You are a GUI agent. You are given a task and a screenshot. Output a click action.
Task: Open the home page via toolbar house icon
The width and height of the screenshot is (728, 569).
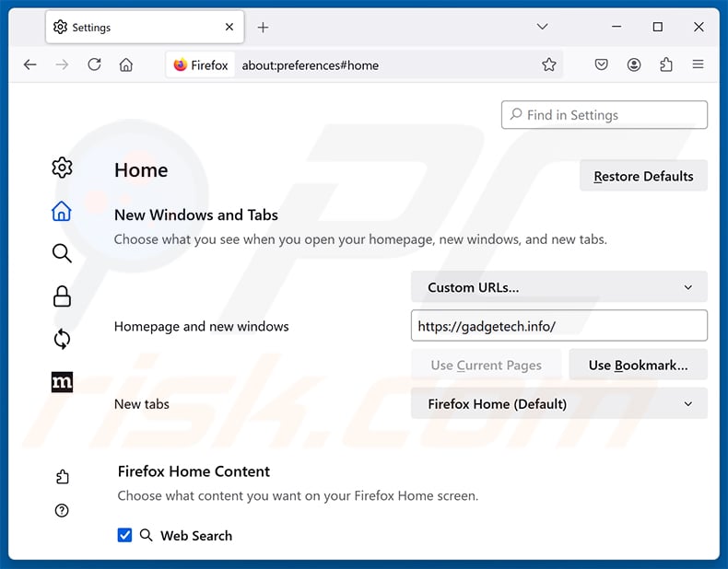pyautogui.click(x=126, y=64)
